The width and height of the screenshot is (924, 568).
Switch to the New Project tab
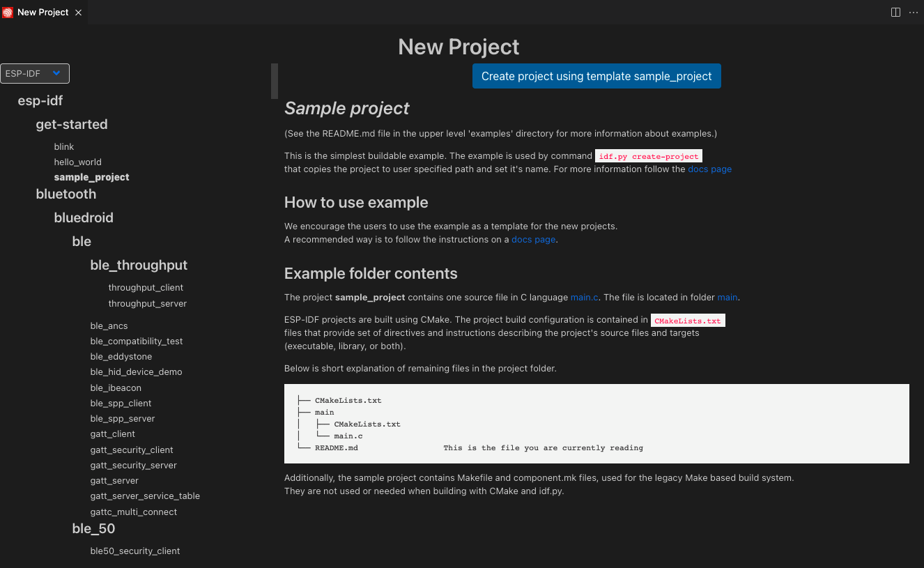[43, 12]
